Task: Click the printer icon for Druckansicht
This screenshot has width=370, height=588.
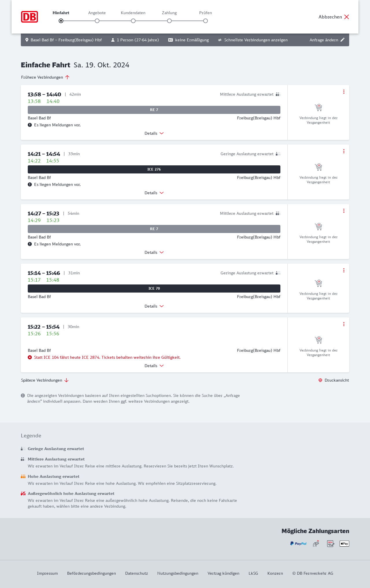Action: [320, 380]
